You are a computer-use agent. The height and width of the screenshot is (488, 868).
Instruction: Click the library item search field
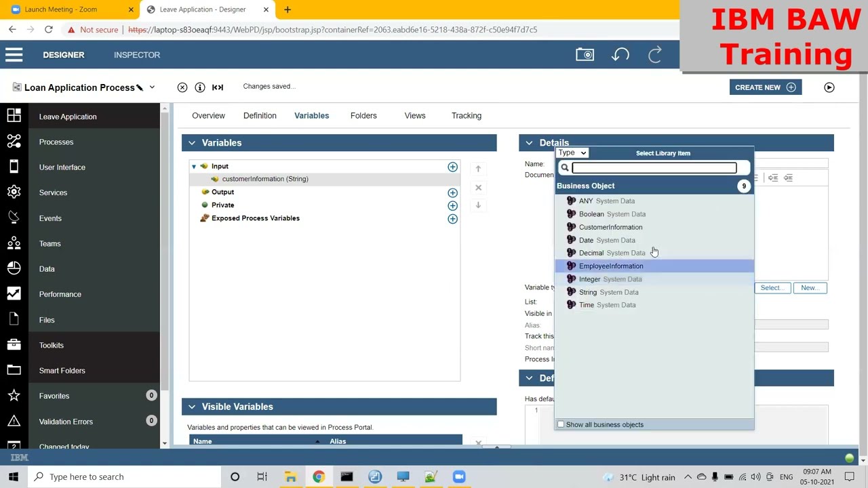[x=654, y=168]
